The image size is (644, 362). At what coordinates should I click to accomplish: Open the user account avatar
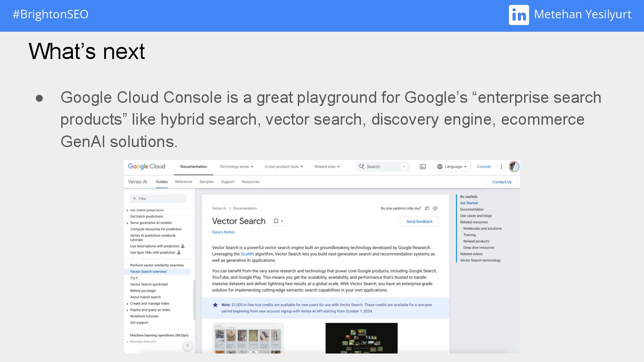pyautogui.click(x=514, y=167)
